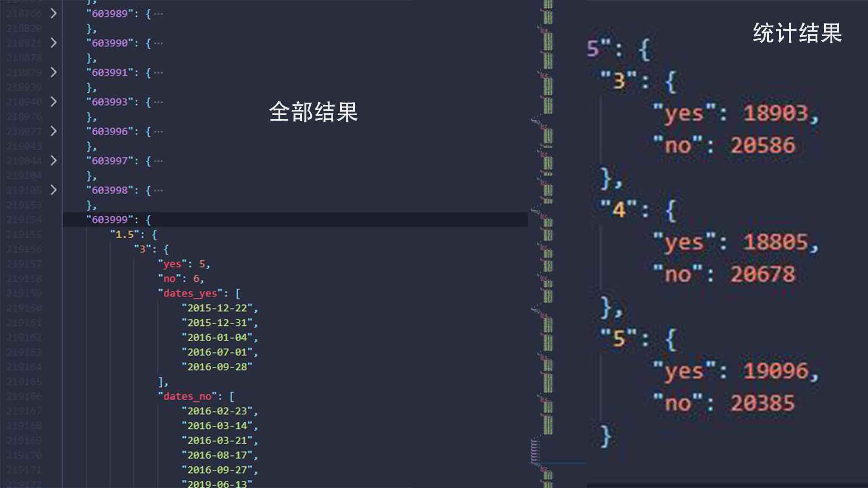Click the "dates_yes" key in the code
This screenshot has height=488, width=868.
(x=190, y=293)
